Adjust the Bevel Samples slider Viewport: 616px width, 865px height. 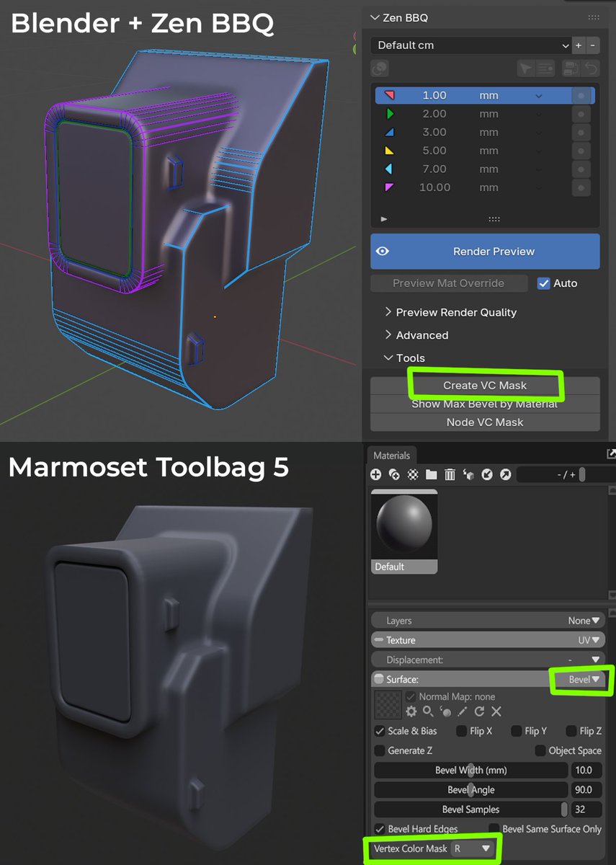(x=471, y=809)
